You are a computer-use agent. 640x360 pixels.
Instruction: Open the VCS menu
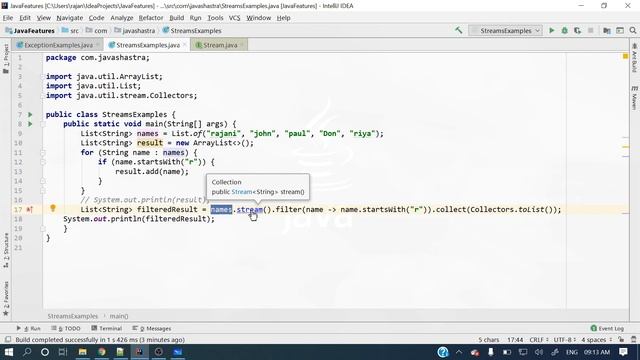(234, 18)
